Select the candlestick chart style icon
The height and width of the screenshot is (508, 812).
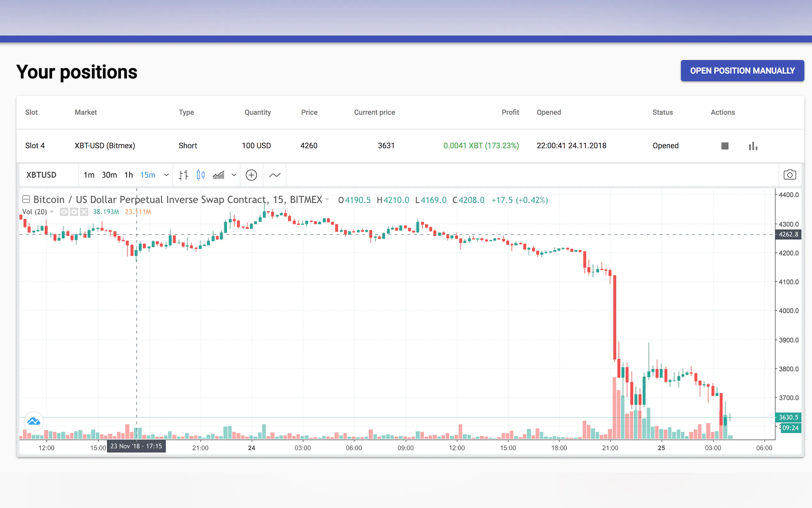(x=200, y=175)
